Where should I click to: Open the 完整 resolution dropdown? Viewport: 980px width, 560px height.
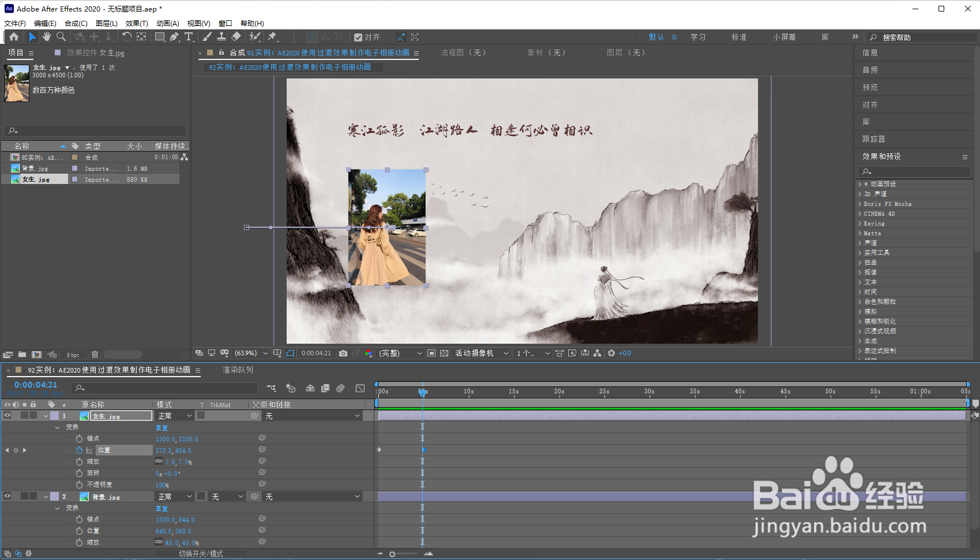pyautogui.click(x=400, y=353)
